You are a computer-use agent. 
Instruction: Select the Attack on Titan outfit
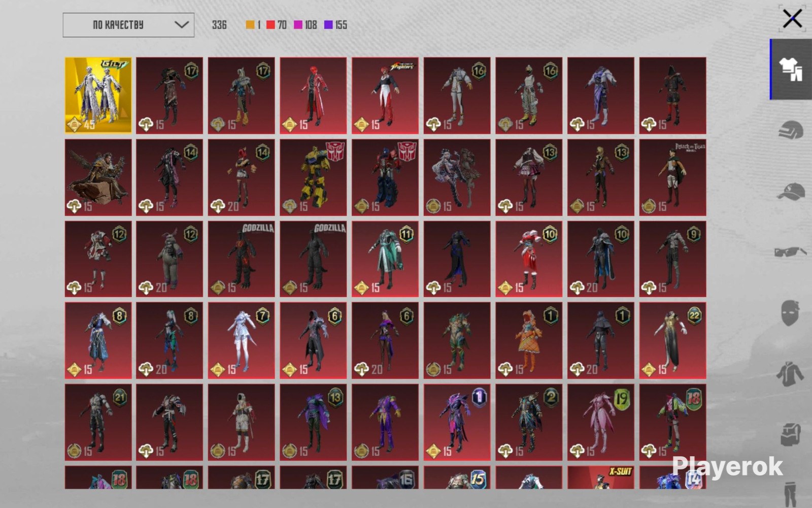[672, 177]
